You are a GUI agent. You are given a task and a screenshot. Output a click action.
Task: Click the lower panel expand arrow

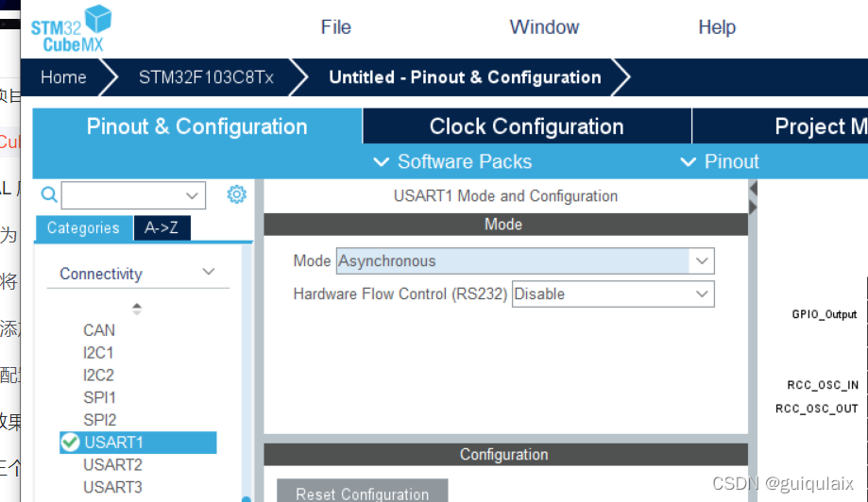click(x=753, y=208)
